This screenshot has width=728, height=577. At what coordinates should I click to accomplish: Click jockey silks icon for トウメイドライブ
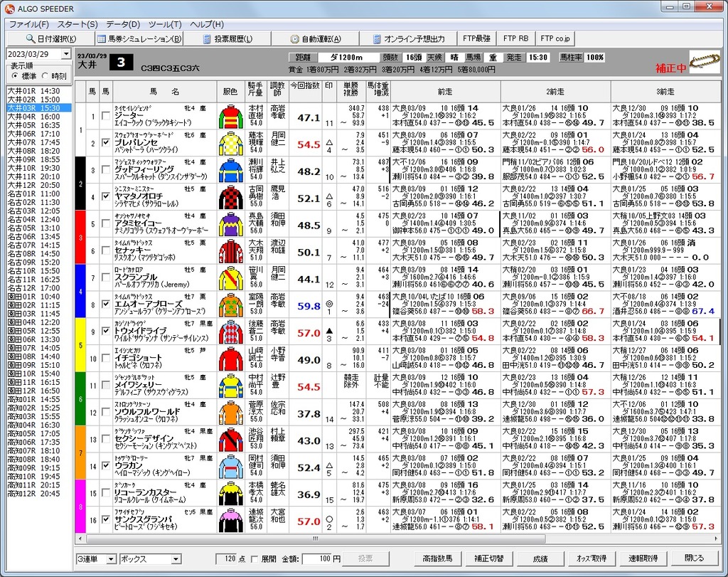(231, 332)
